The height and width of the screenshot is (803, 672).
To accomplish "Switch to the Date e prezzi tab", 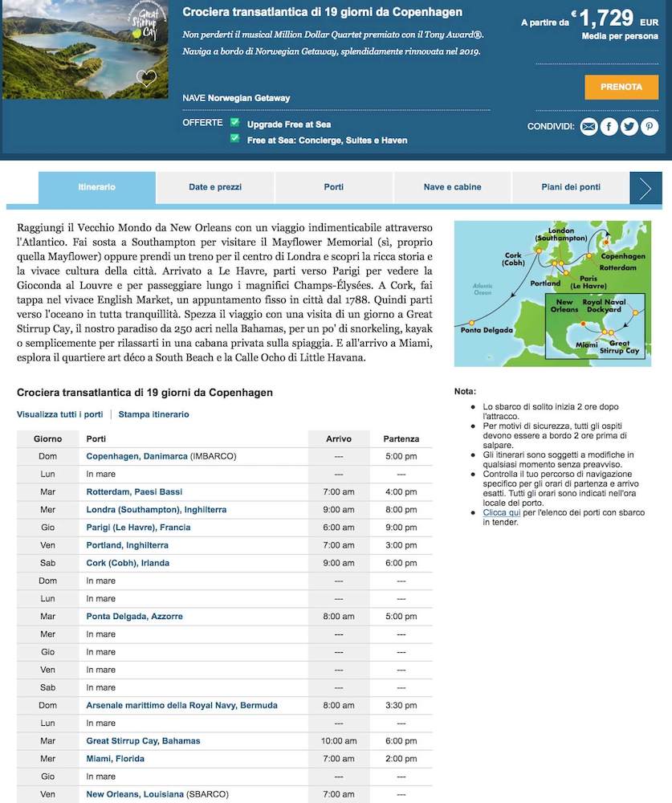I will [x=215, y=187].
